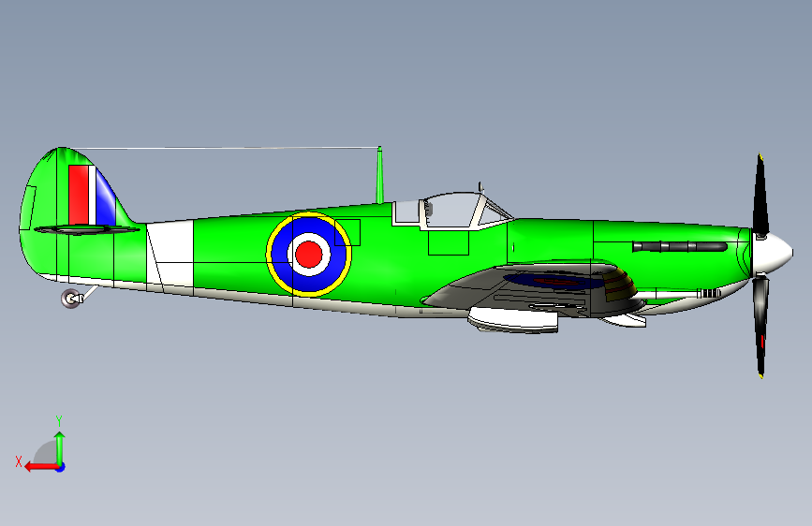Viewport: 812px width, 526px height.
Task: Select the horizontal tailplane
Action: (x=86, y=229)
